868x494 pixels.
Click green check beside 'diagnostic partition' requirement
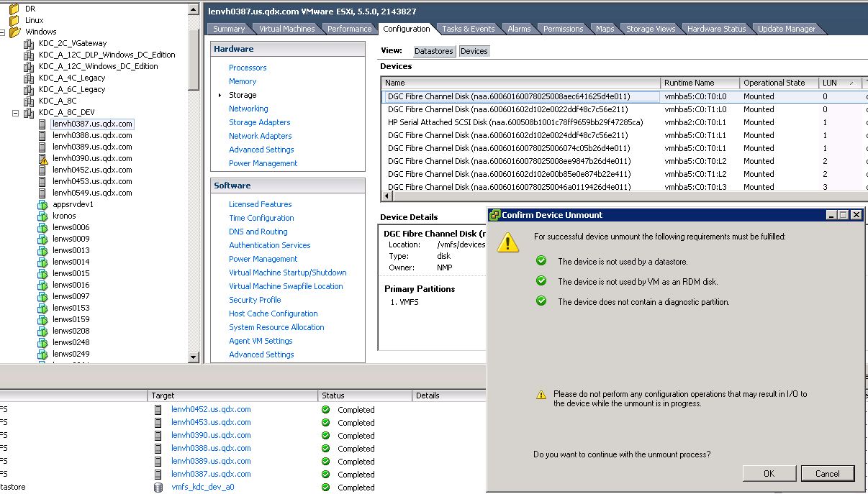click(x=541, y=301)
